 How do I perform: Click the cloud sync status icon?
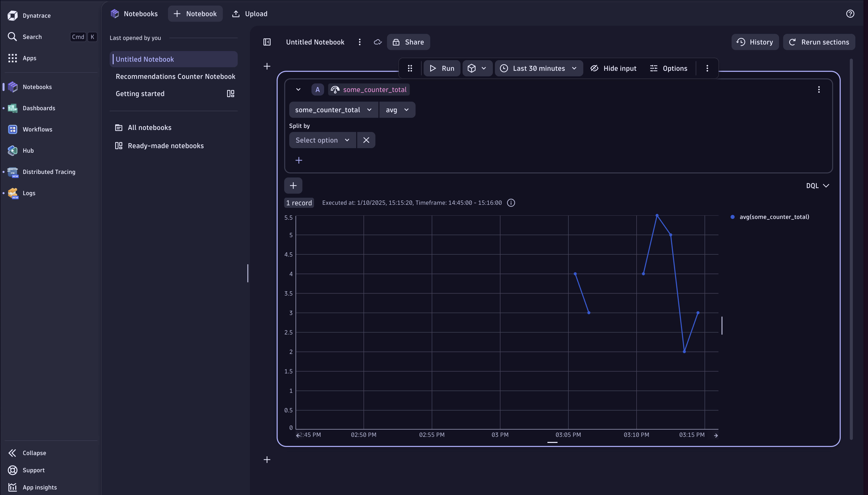(377, 42)
